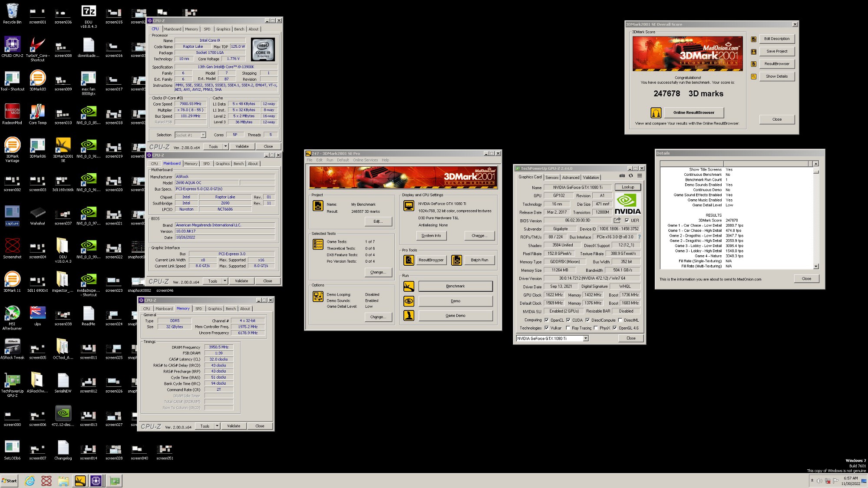Expand the GPU selection dropdown in GPU-Z
This screenshot has height=488, width=868.
click(x=585, y=338)
